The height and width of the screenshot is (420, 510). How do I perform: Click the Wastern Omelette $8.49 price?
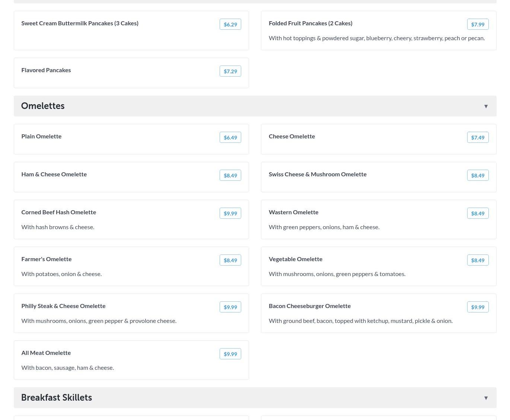tap(478, 213)
